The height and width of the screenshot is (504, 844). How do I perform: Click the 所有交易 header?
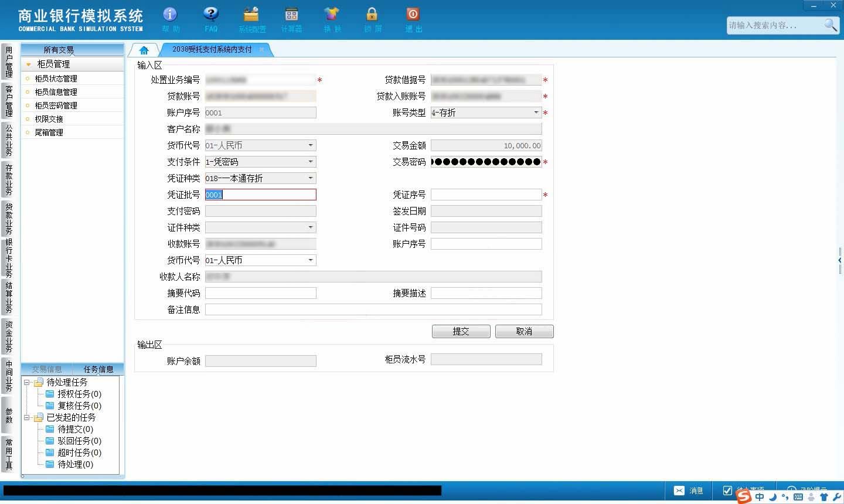coord(72,50)
